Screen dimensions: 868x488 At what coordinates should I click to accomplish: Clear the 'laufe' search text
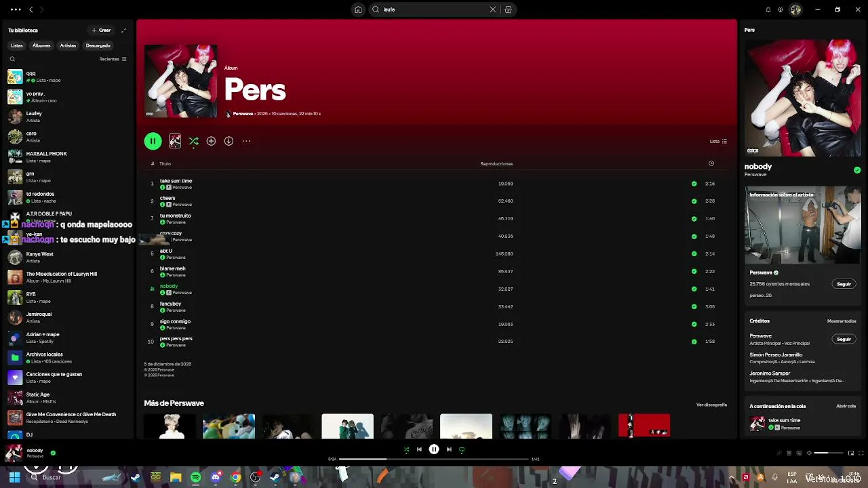493,9
